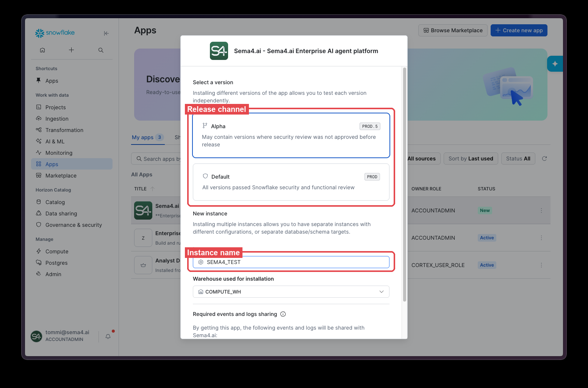The width and height of the screenshot is (588, 388).
Task: Open the Admin section
Action: (72, 274)
